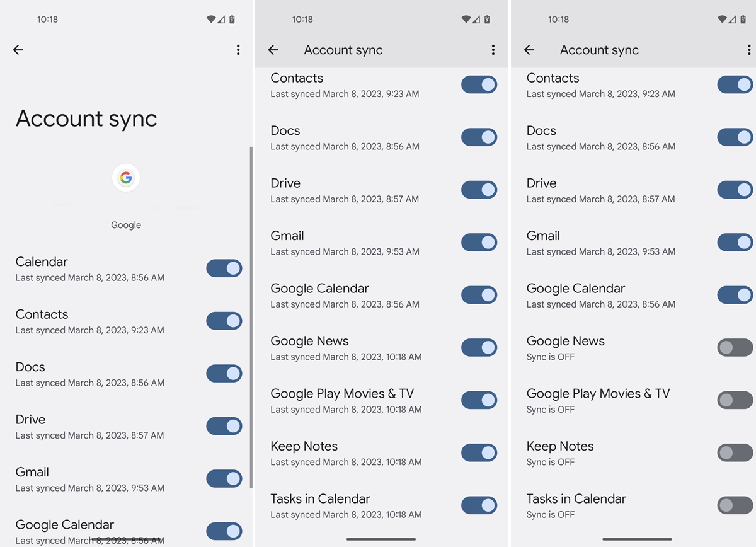The image size is (756, 547).
Task: Toggle off Contacts sync in the middle screen
Action: pos(479,84)
